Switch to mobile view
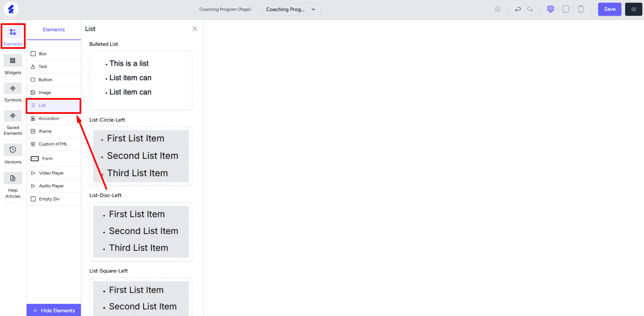 [x=581, y=9]
